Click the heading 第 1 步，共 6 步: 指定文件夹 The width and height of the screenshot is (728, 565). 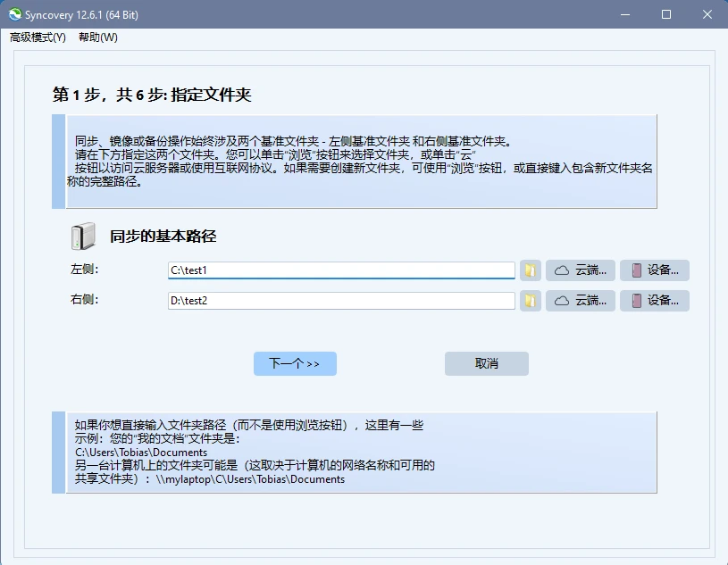click(152, 95)
